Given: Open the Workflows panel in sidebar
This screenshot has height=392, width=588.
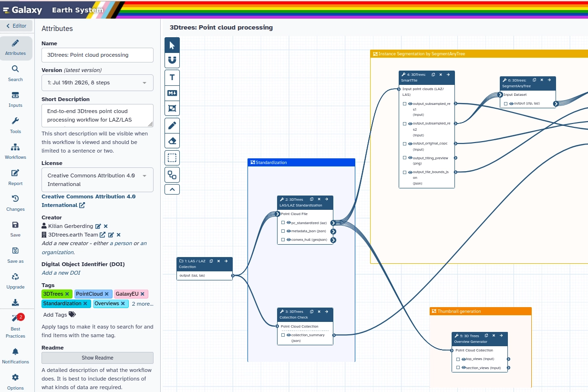Looking at the screenshot, I should 15,151.
